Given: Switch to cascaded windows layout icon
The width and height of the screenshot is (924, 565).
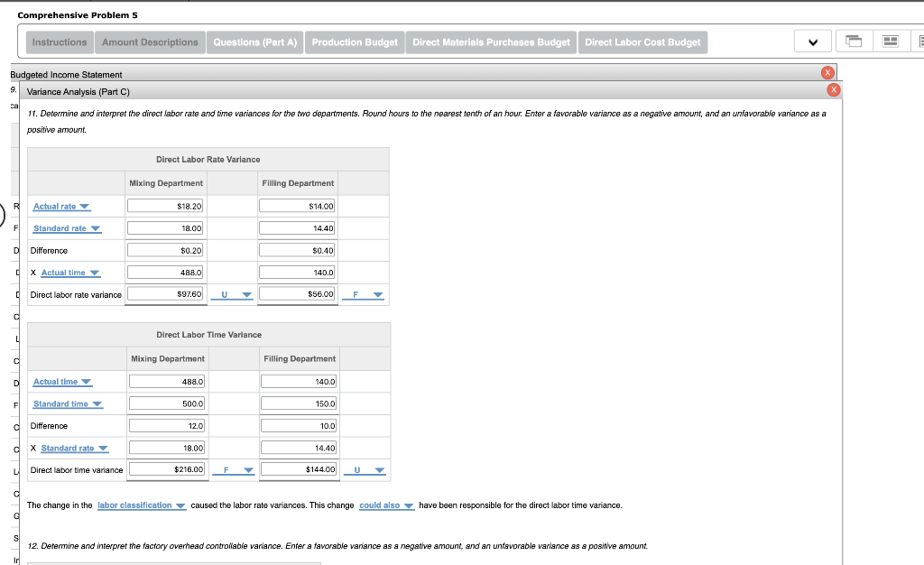Looking at the screenshot, I should click(854, 42).
